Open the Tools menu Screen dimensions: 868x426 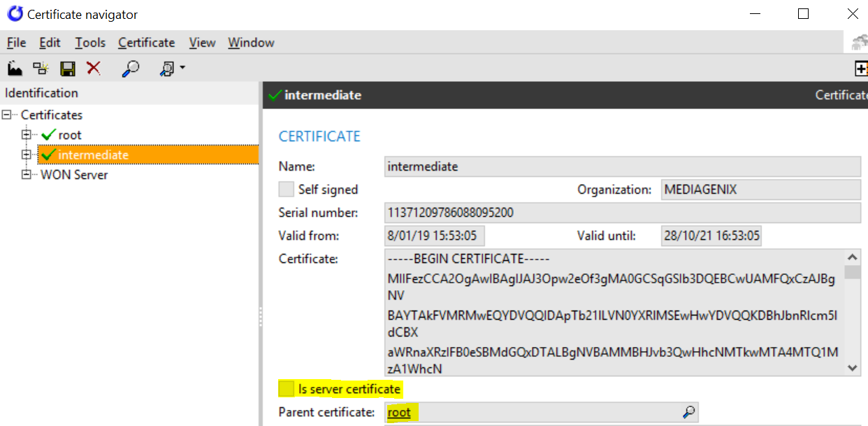coord(90,43)
